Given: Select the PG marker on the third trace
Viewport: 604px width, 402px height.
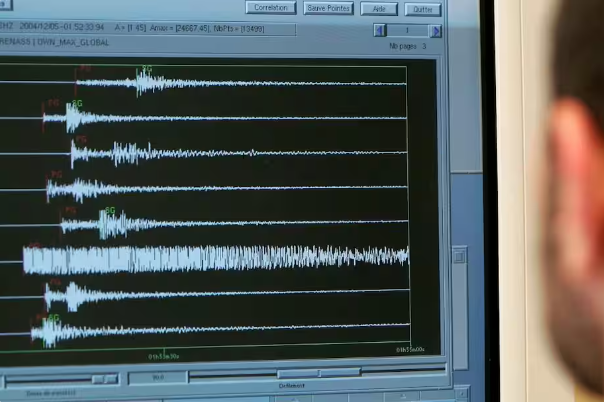Looking at the screenshot, I should pos(81,139).
